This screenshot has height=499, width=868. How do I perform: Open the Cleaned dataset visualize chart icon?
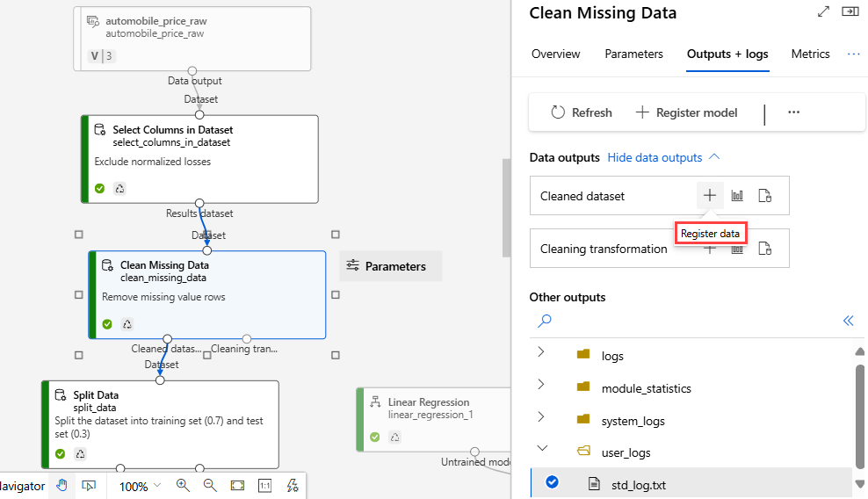coord(737,196)
